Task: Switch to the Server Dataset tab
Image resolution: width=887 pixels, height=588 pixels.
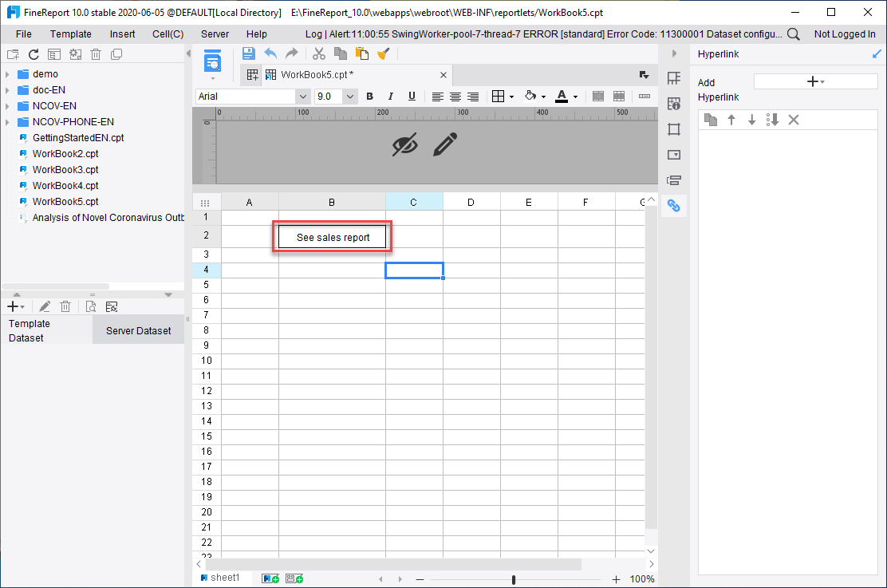Action: pos(138,329)
